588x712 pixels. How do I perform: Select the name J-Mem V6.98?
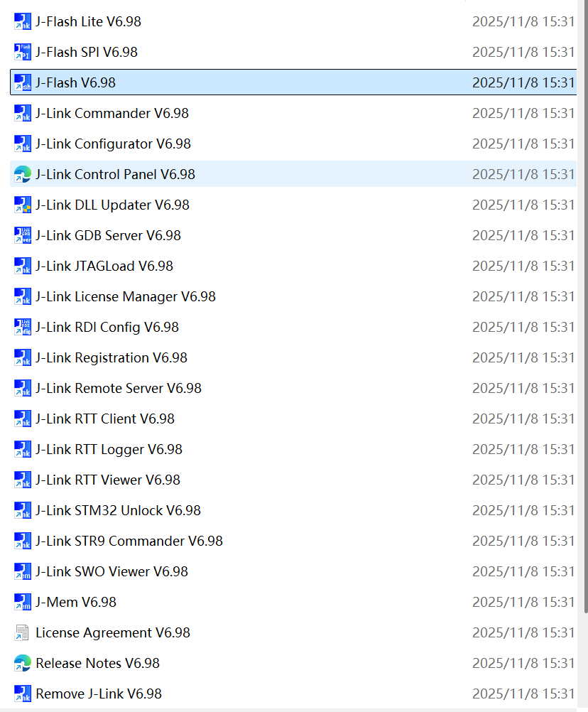76,602
